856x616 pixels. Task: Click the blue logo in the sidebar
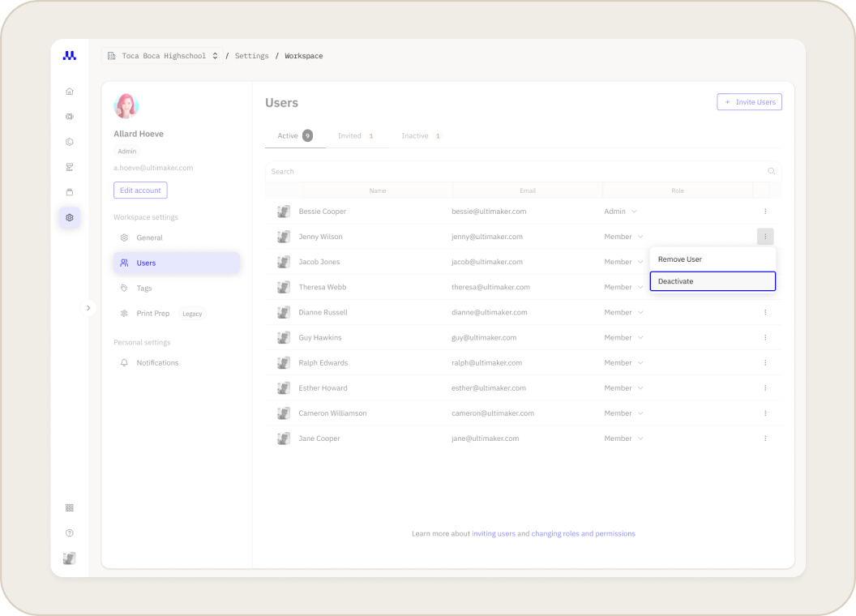click(x=70, y=56)
